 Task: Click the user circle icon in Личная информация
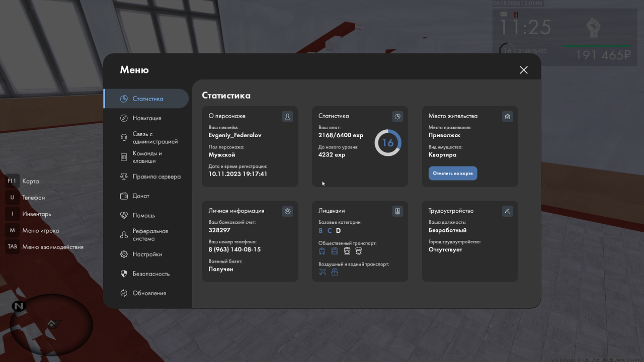pos(287,211)
